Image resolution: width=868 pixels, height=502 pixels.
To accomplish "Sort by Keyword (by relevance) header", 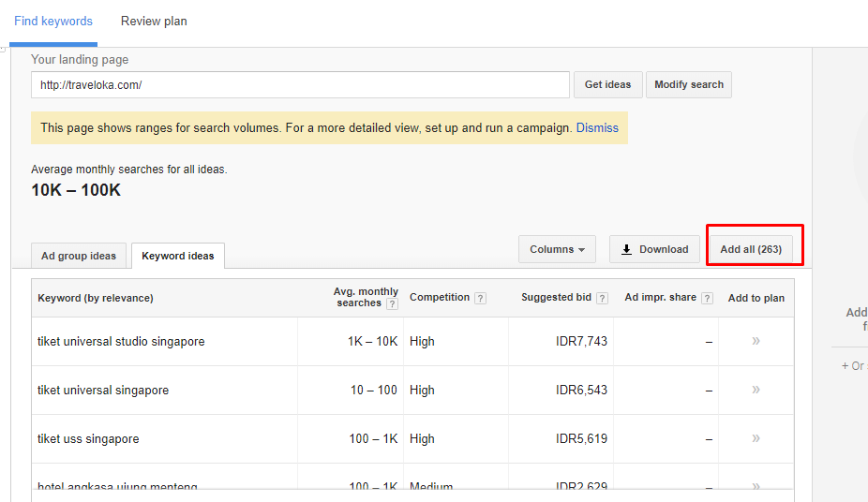I will pos(96,298).
